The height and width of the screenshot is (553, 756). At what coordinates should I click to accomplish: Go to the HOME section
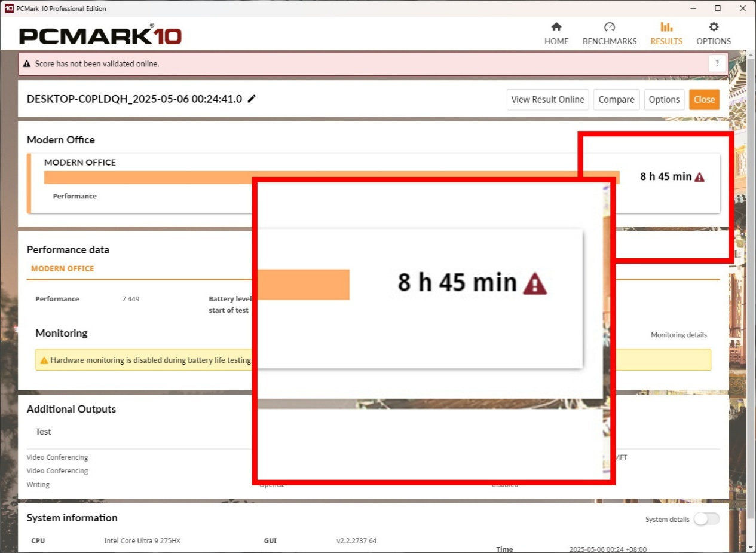coord(556,34)
